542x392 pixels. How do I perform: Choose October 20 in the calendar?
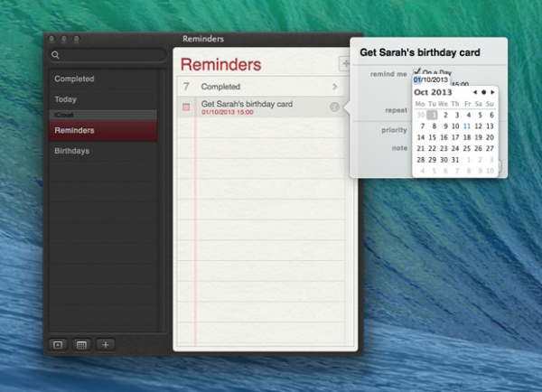[x=490, y=137]
